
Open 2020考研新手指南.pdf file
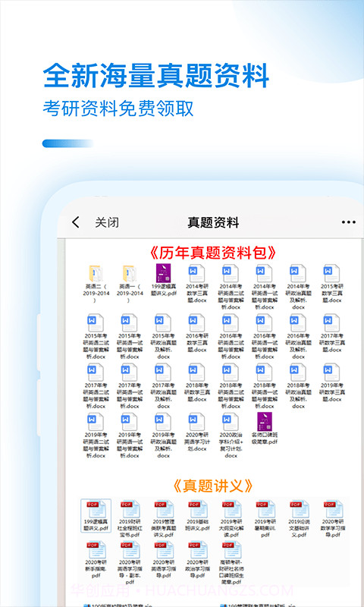tap(96, 560)
